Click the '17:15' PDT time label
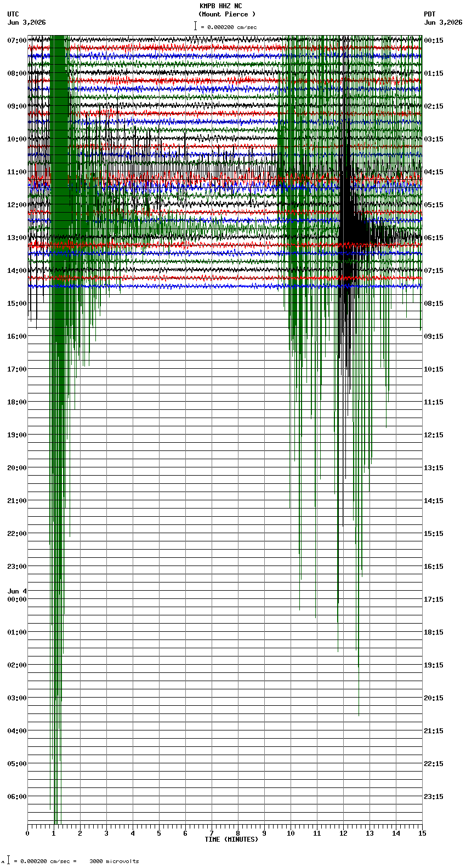 click(x=434, y=599)
